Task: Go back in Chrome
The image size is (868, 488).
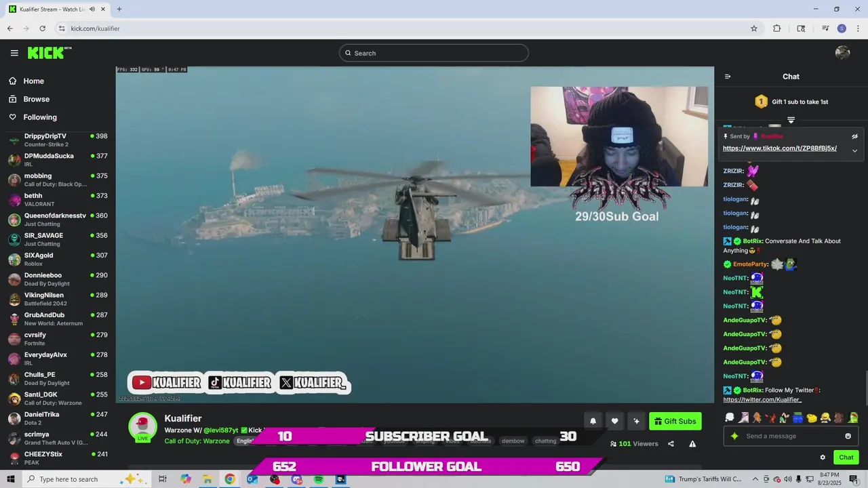Action: tap(9, 28)
